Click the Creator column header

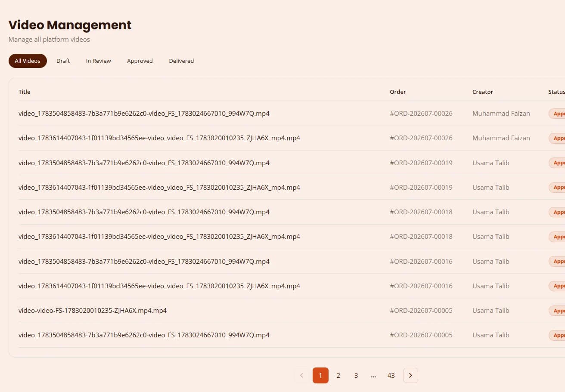point(483,92)
